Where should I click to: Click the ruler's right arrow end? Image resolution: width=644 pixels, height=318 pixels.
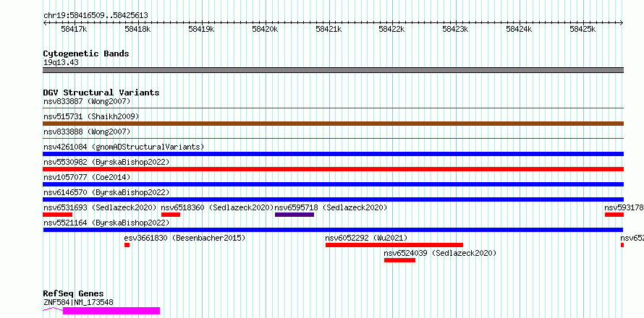[622, 23]
